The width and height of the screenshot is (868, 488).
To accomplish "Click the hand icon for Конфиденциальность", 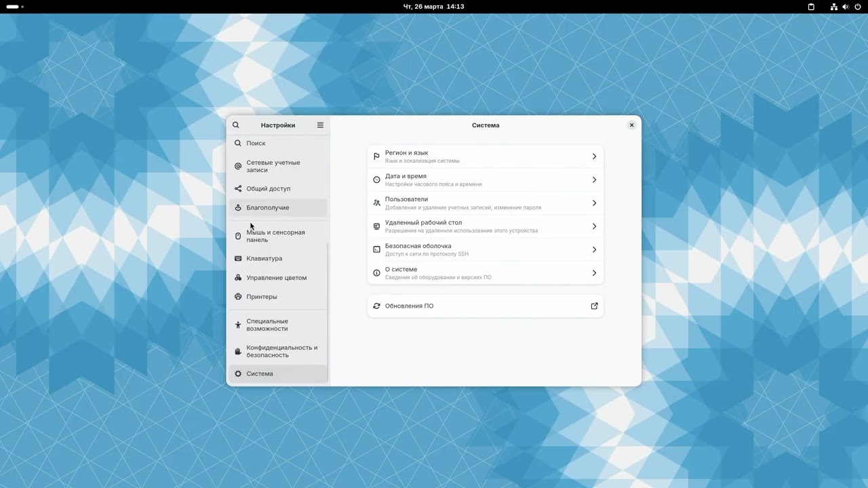I will click(x=238, y=351).
